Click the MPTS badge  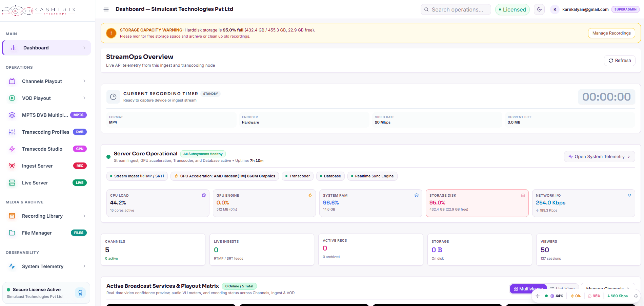tap(78, 115)
